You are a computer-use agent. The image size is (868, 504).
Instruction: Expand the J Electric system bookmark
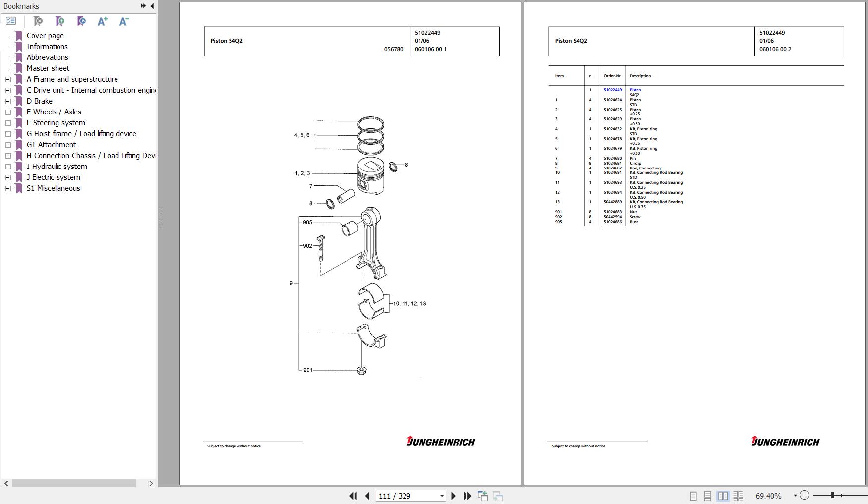8,177
